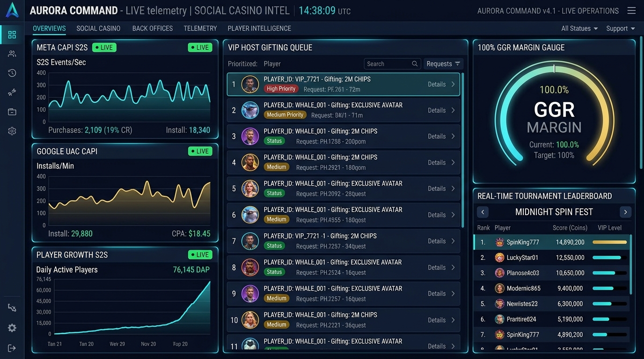Open the folder icon in the sidebar

(x=12, y=112)
